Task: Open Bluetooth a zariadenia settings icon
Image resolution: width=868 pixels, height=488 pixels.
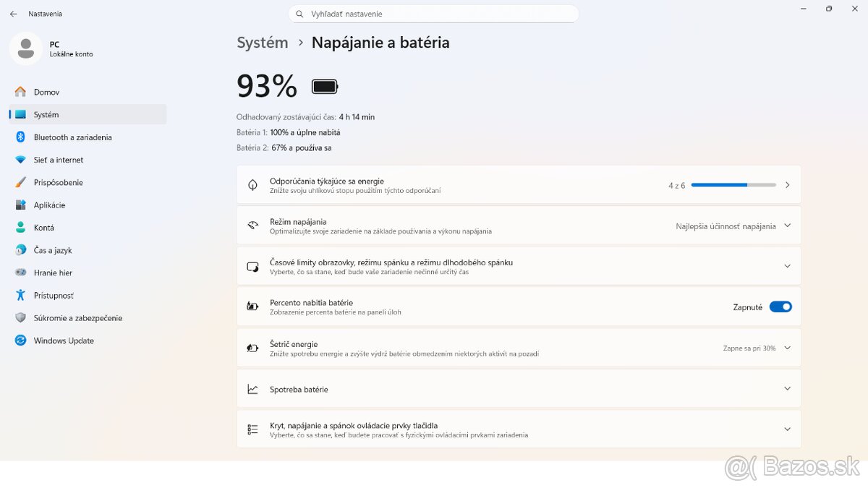Action: pos(20,137)
